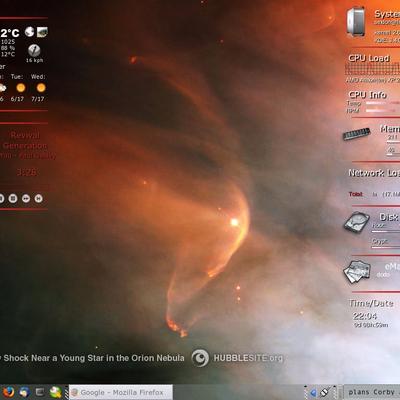Click the Network Load heading
The image size is (400, 400).
click(374, 173)
